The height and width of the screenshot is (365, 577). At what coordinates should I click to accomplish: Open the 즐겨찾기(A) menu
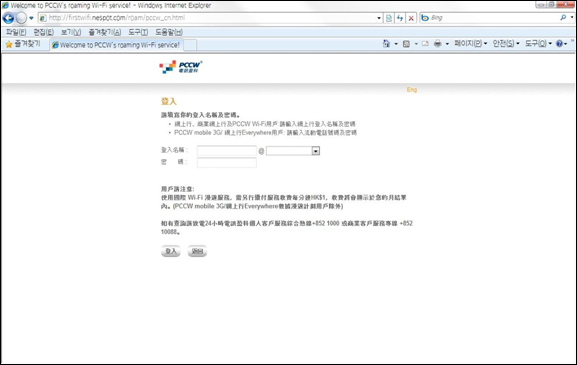[105, 32]
